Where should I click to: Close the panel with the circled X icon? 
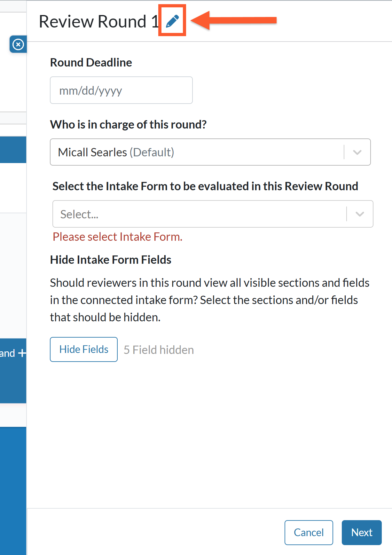click(x=18, y=44)
